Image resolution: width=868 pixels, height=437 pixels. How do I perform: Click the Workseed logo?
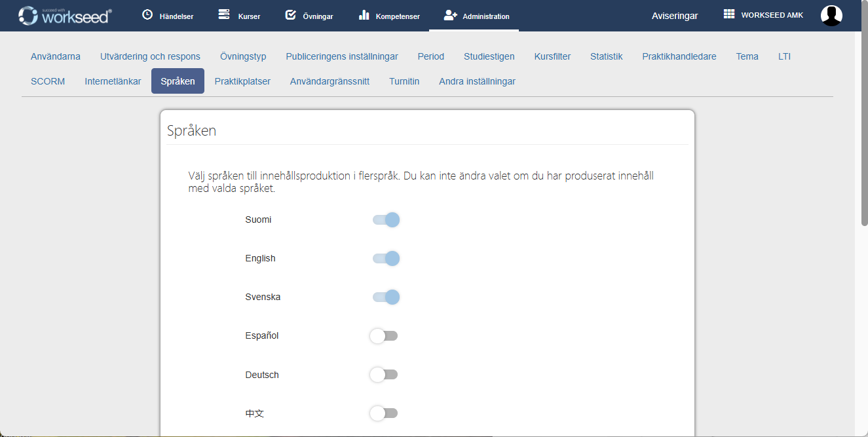pos(65,16)
